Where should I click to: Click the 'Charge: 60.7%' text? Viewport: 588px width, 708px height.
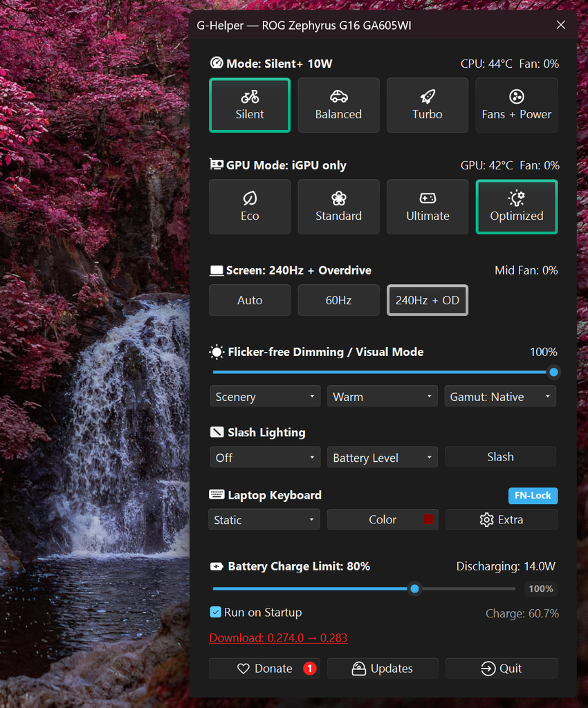click(522, 613)
